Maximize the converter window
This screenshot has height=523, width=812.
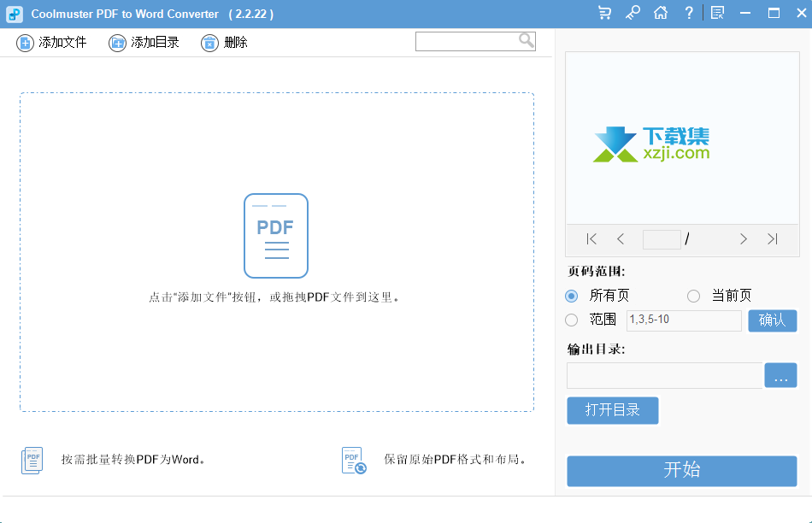click(x=774, y=13)
